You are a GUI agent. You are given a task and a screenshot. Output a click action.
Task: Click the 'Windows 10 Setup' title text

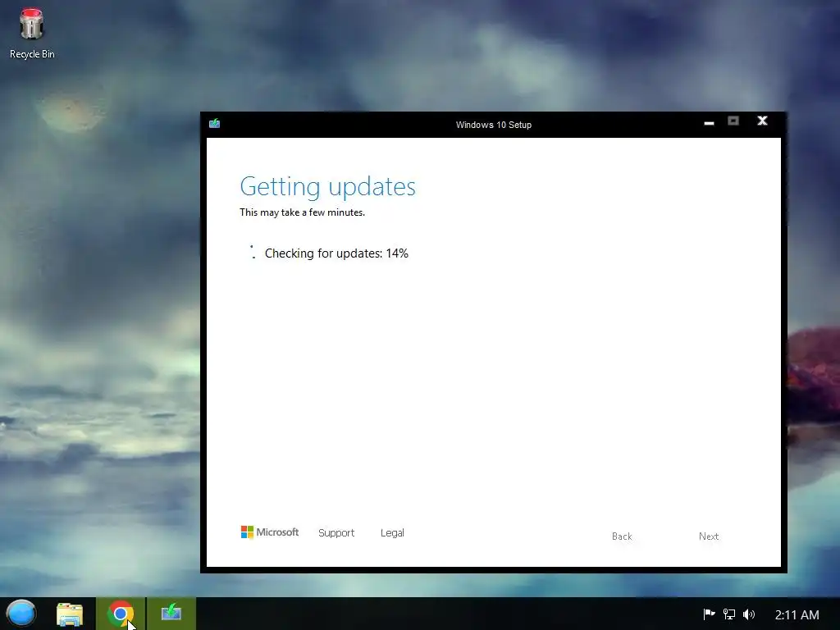(x=493, y=125)
